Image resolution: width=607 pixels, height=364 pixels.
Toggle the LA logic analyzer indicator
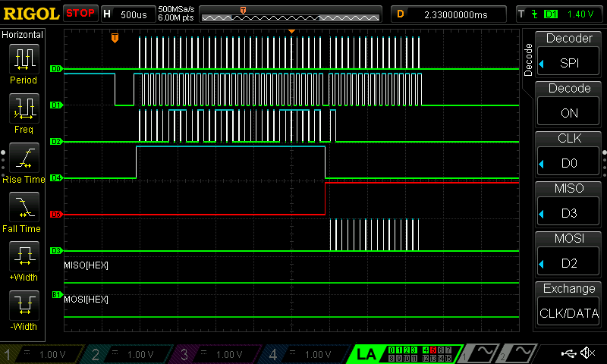pos(366,353)
